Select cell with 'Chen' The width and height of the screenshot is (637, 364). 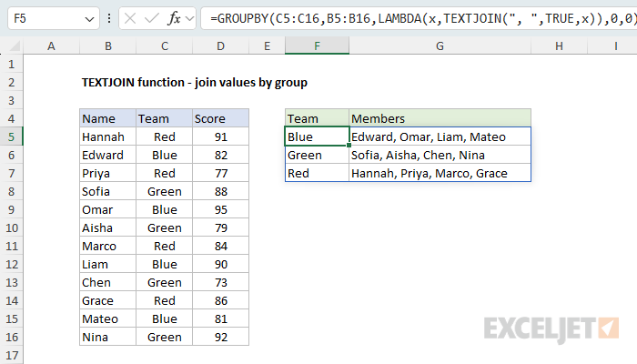point(107,282)
